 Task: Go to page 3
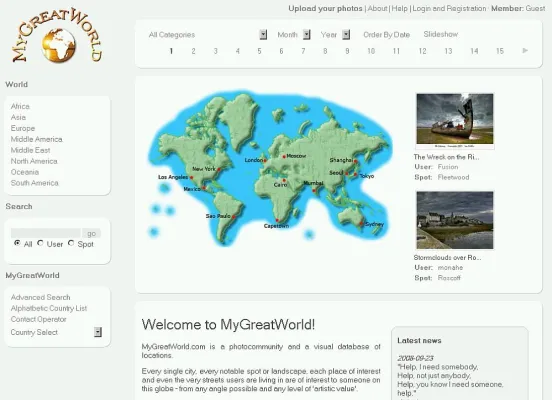215,51
